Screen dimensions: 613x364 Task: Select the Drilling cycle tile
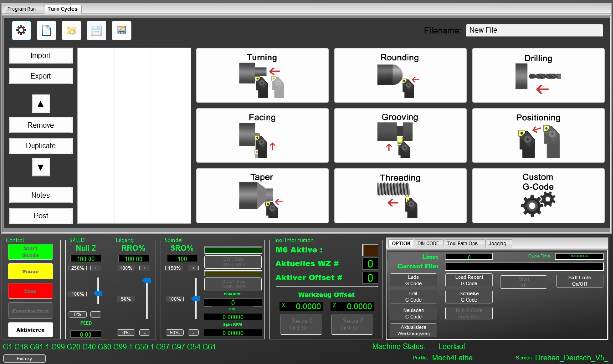point(538,75)
